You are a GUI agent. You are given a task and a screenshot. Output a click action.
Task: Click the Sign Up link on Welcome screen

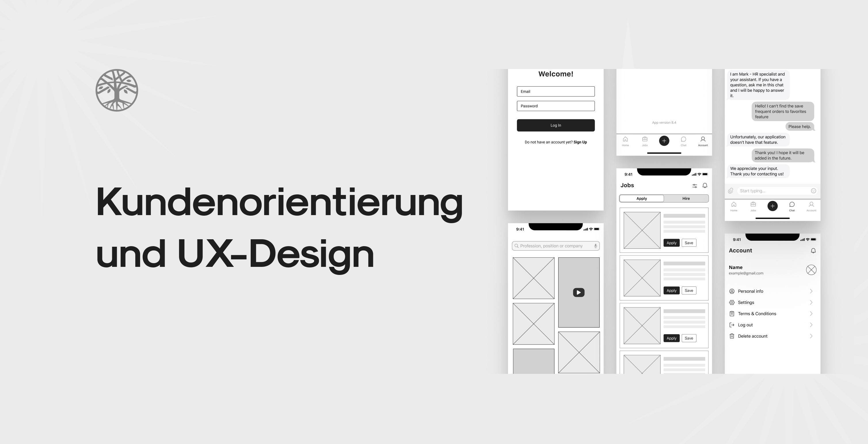click(x=580, y=141)
